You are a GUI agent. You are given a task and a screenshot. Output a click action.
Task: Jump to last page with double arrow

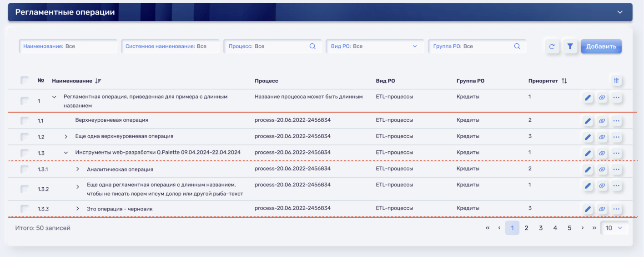[594, 228]
